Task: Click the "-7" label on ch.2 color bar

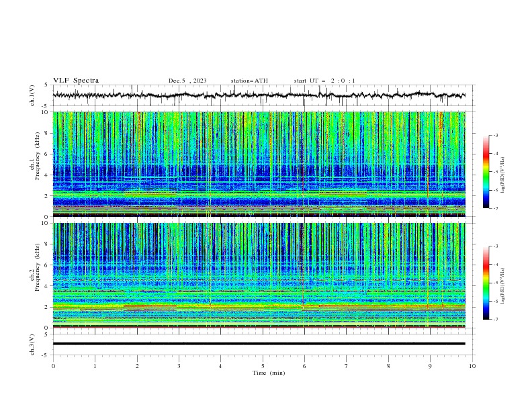Action: tap(495, 320)
